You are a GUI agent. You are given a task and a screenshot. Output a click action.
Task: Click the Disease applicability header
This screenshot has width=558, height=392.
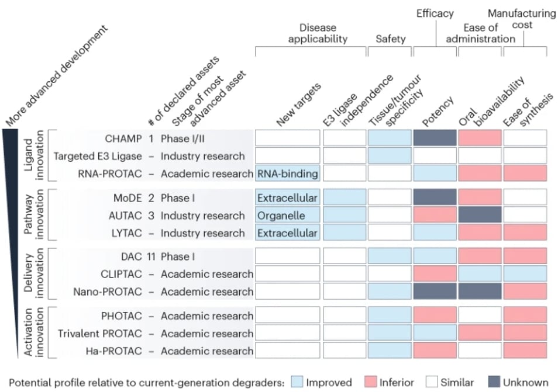click(x=318, y=33)
